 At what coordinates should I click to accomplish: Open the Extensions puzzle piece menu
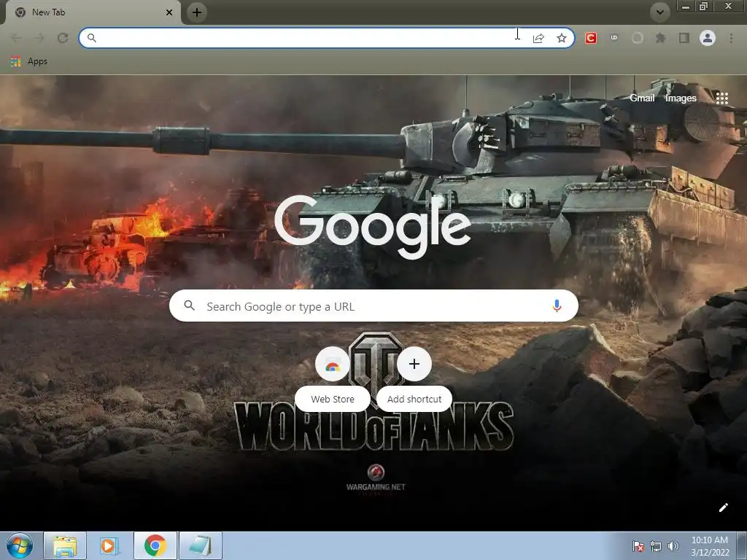coord(660,38)
